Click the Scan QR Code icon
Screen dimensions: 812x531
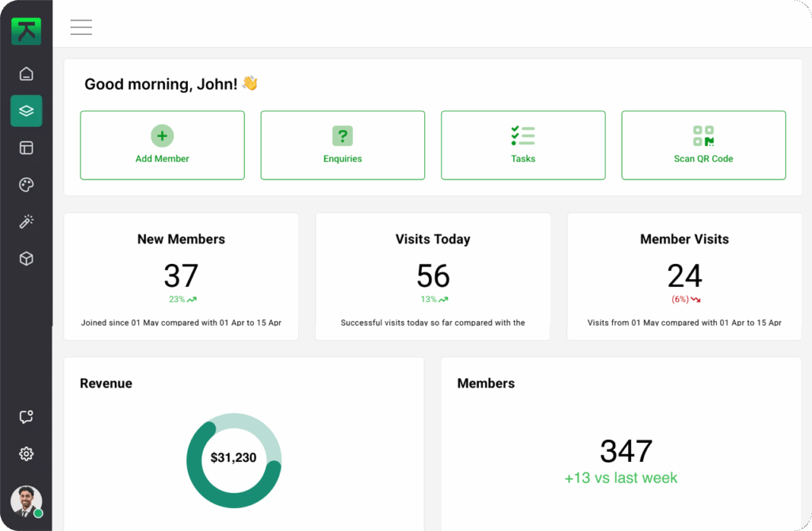(703, 135)
